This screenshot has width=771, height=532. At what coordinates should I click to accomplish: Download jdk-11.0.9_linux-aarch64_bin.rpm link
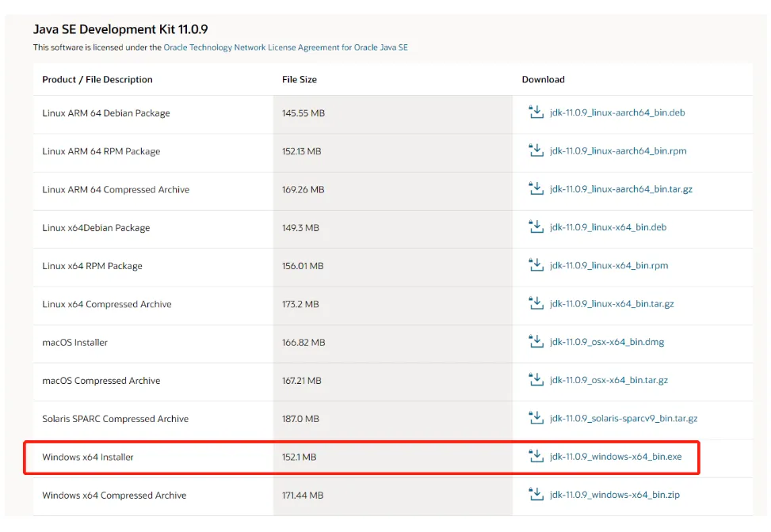click(x=618, y=150)
